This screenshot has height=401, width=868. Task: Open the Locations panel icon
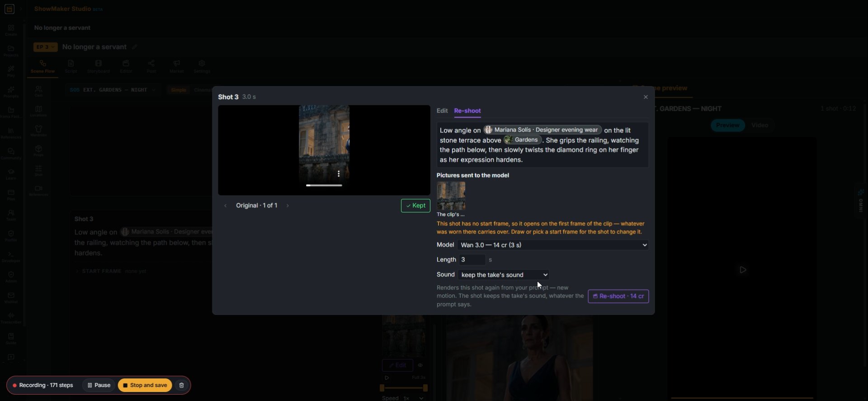[38, 111]
